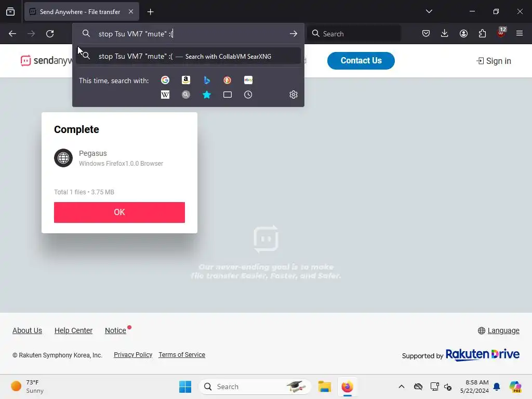Open Firefox application menu
The height and width of the screenshot is (399, 532).
coord(520,34)
